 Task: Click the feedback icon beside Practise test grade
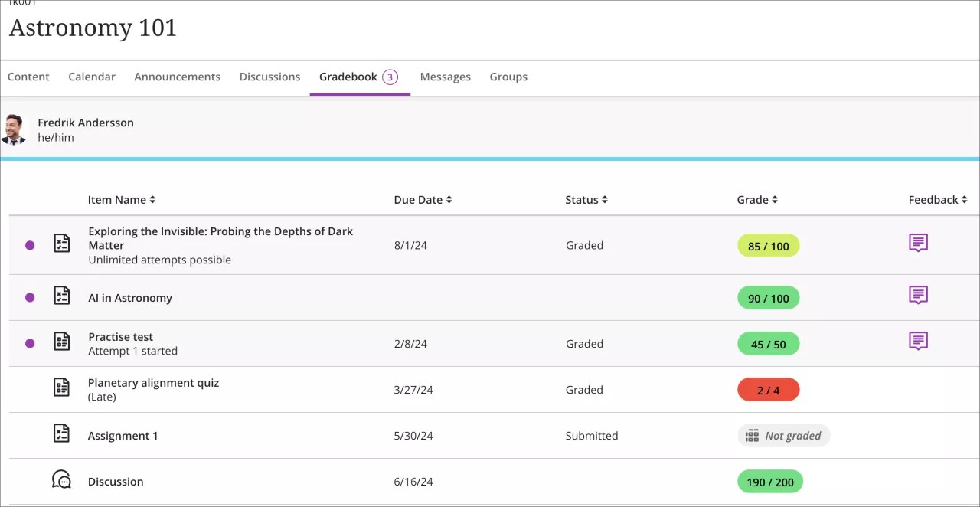tap(918, 339)
